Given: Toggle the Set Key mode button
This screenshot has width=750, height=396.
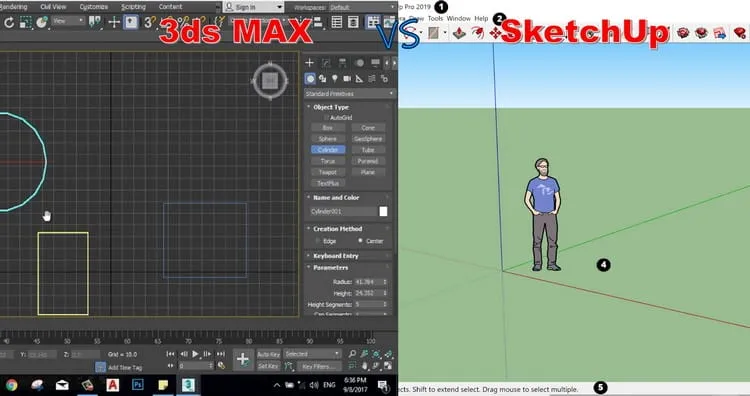Looking at the screenshot, I should (268, 366).
